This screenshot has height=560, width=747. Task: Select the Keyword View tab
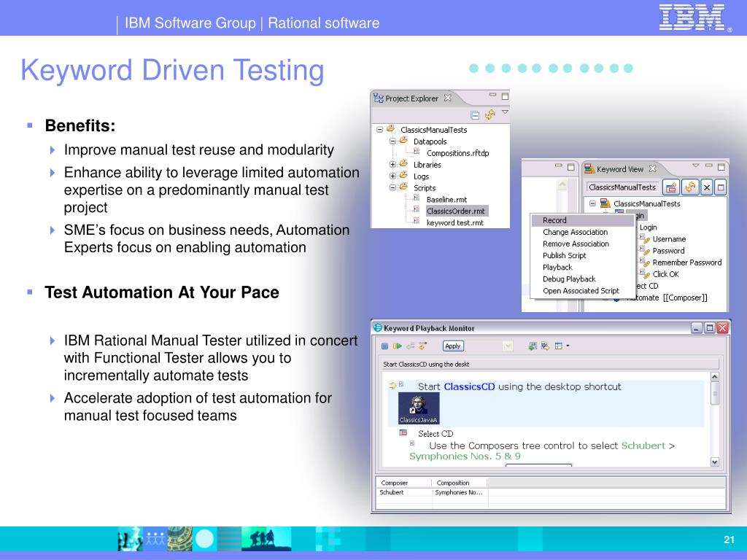(620, 169)
